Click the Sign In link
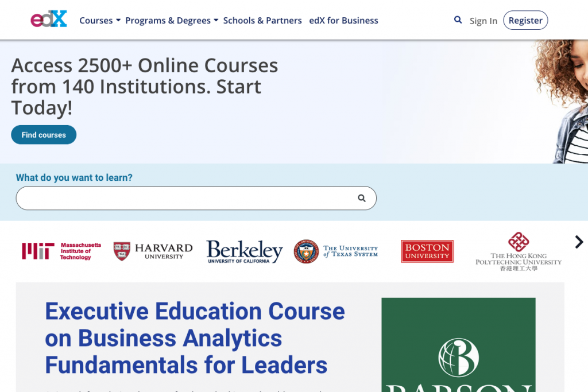588x392 pixels. pyautogui.click(x=483, y=21)
